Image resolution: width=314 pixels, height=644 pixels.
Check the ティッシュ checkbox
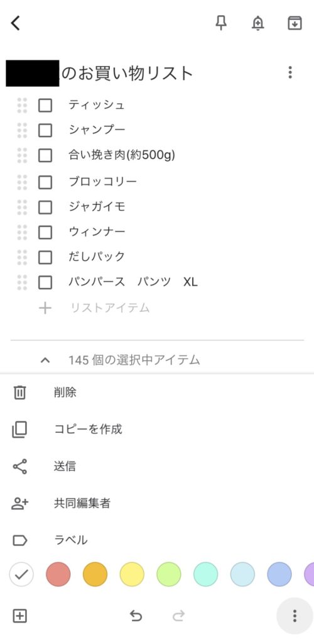point(45,106)
